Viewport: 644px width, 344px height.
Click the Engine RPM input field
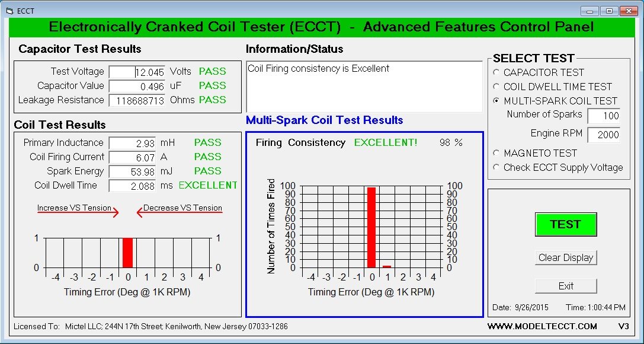[604, 135]
